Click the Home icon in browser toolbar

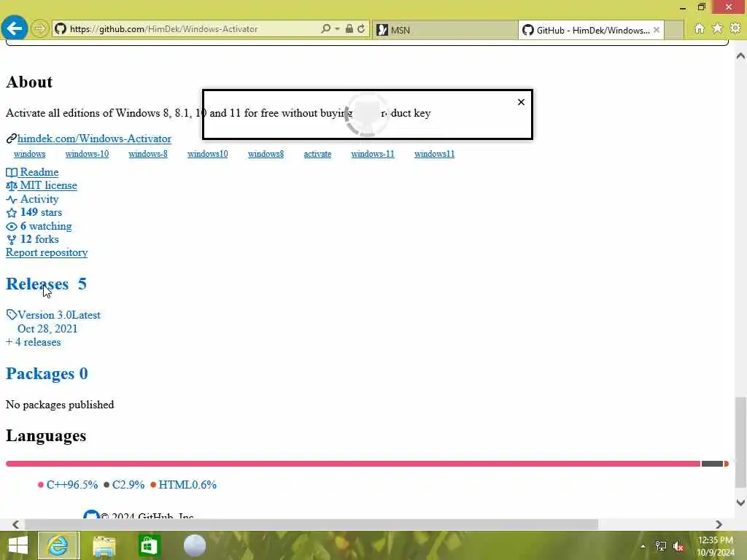tap(700, 28)
